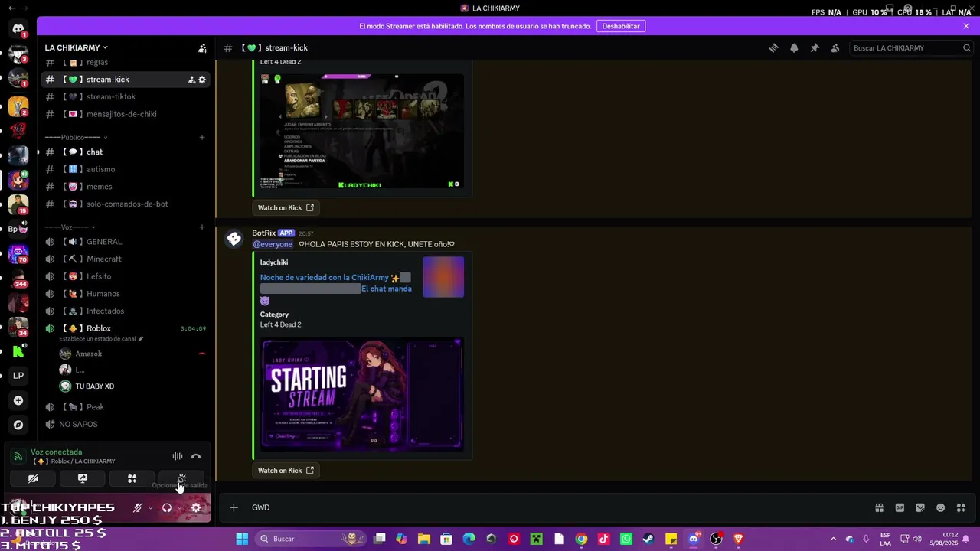Join the Infectados voice channel
This screenshot has width=980, height=551.
click(x=125, y=311)
